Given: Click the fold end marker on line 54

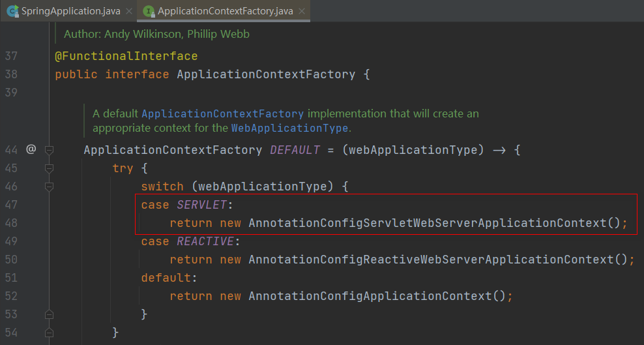Looking at the screenshot, I should pyautogui.click(x=49, y=332).
